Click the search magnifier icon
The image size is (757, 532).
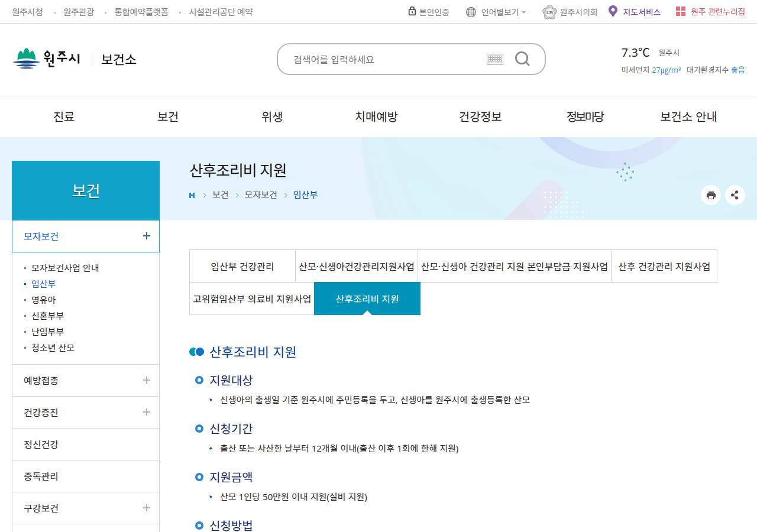[x=522, y=59]
